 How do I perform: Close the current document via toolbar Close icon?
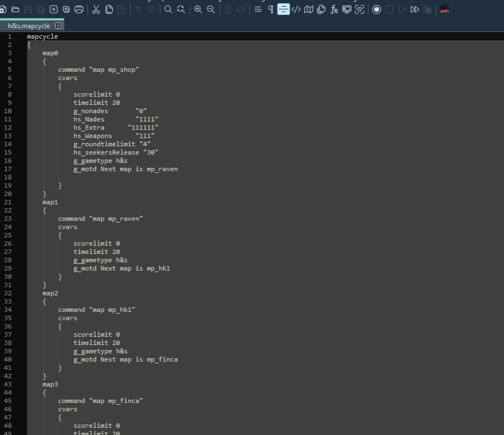point(54,9)
